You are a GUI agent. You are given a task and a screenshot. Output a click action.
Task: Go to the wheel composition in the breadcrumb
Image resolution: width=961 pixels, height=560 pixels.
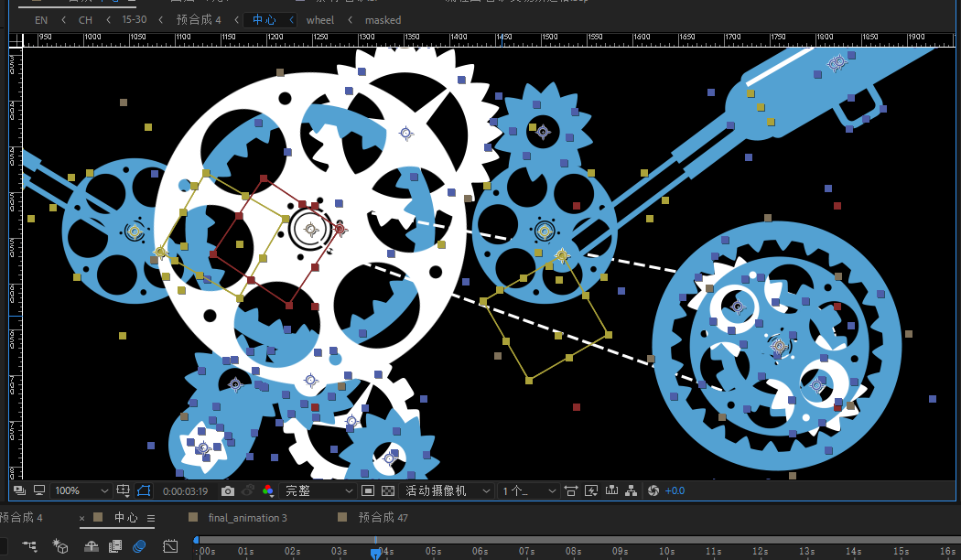320,20
